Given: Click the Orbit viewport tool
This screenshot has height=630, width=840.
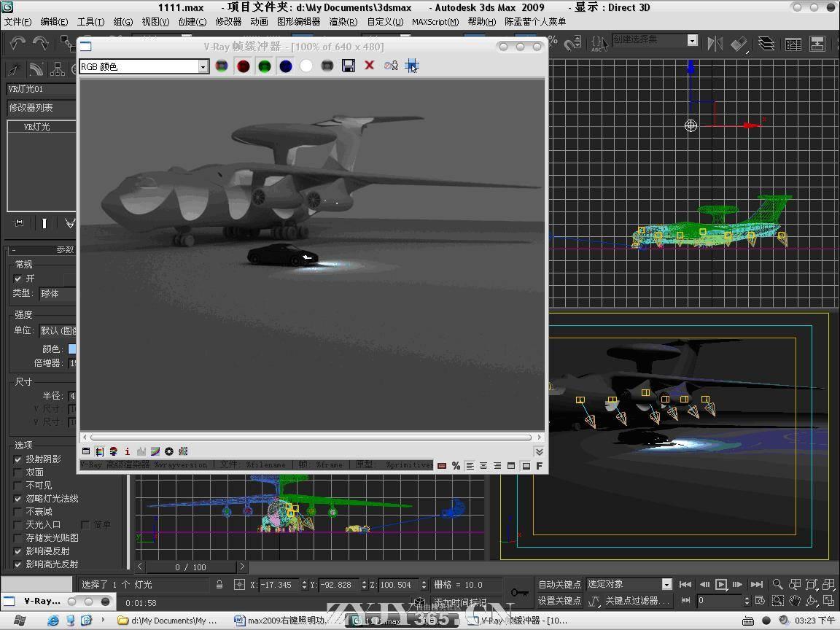Looking at the screenshot, I should pyautogui.click(x=812, y=601).
